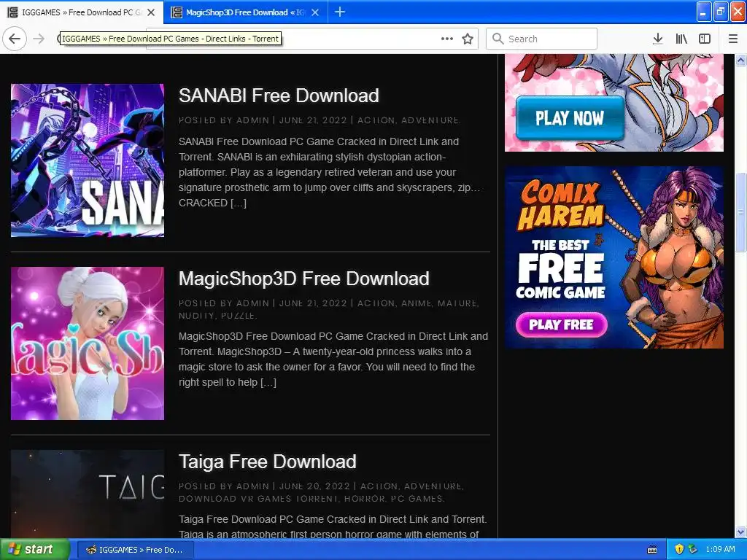Screen dimensions: 747x560
Task: Click the forward navigation arrow
Action: 39,39
